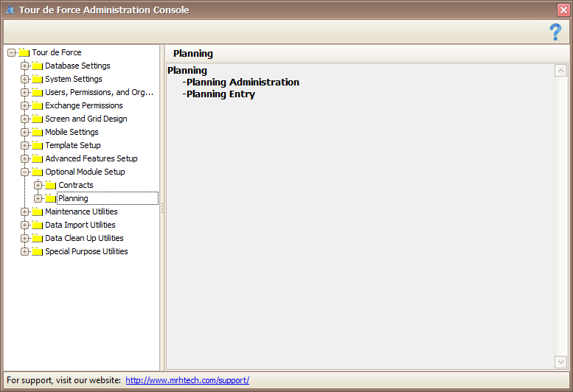Select Database Settings tree label
The height and width of the screenshot is (392, 573).
77,66
